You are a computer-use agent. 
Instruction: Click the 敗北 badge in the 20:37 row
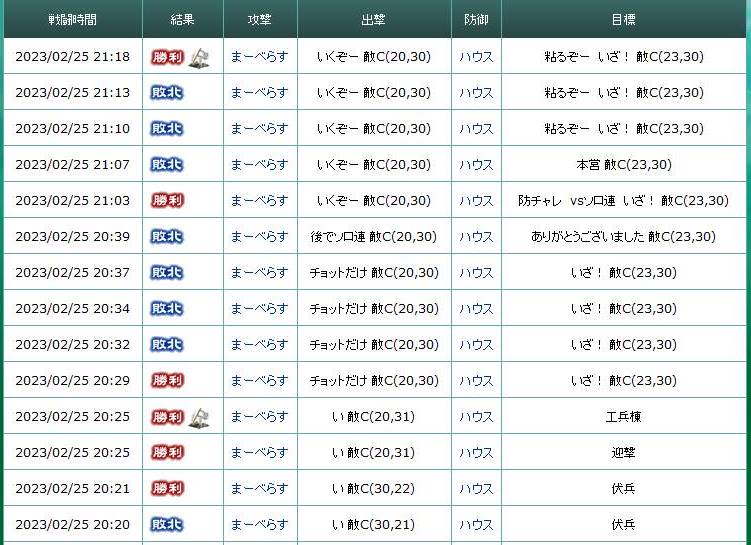click(167, 272)
